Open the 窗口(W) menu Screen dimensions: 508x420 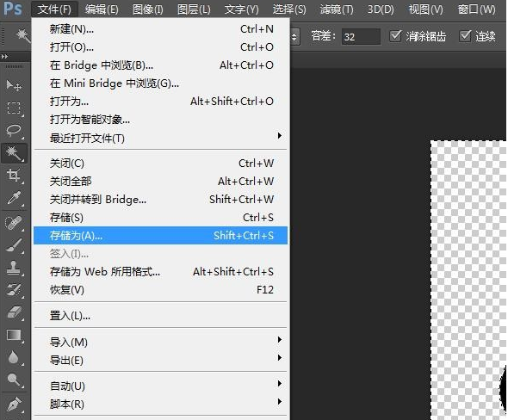pyautogui.click(x=477, y=9)
